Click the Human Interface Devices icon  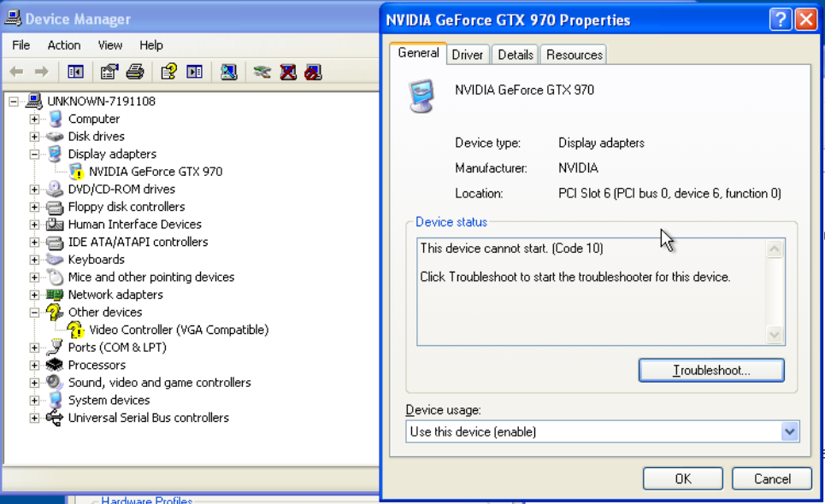[55, 225]
